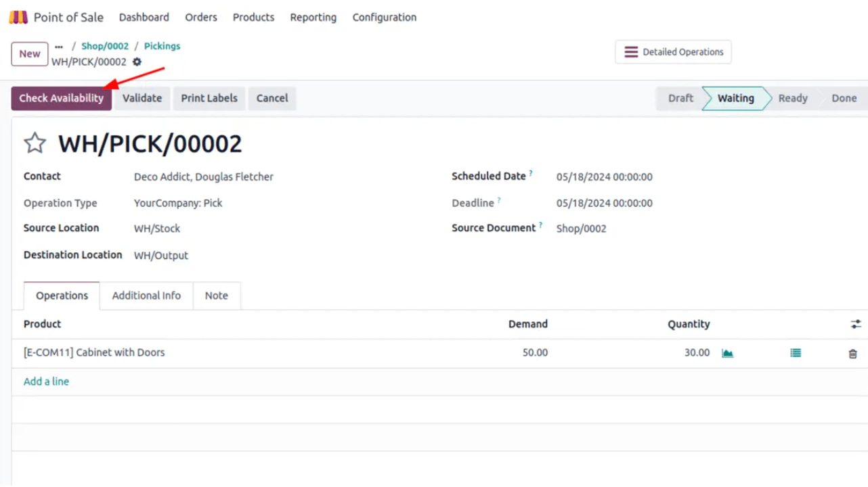Image resolution: width=868 pixels, height=487 pixels.
Task: Open the Configuration menu
Action: pyautogui.click(x=385, y=18)
